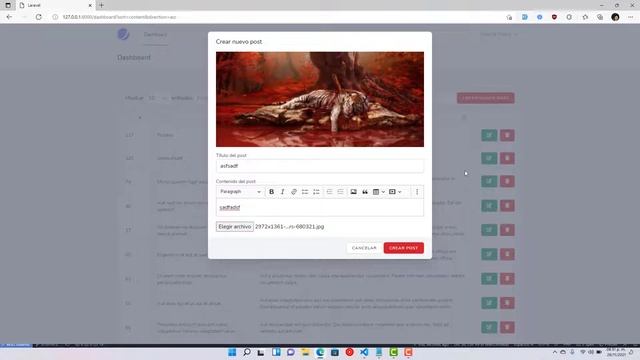Open the taskbar chat app

tap(291, 352)
